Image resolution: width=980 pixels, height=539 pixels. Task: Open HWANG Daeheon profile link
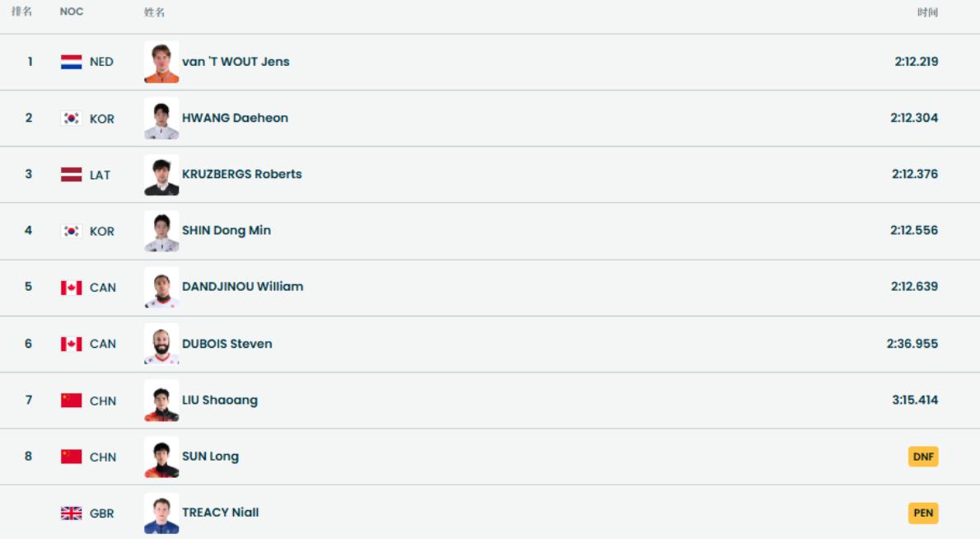[x=235, y=118]
